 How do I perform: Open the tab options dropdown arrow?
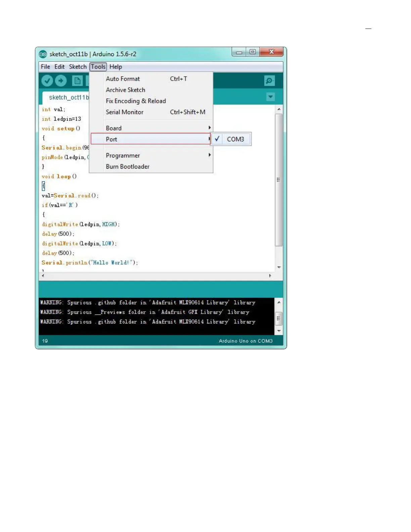pos(270,97)
